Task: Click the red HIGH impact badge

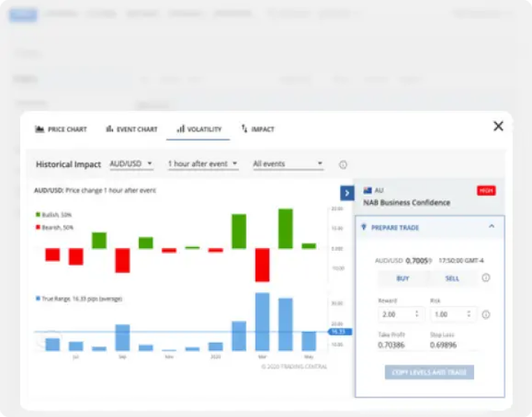Action: tap(486, 190)
